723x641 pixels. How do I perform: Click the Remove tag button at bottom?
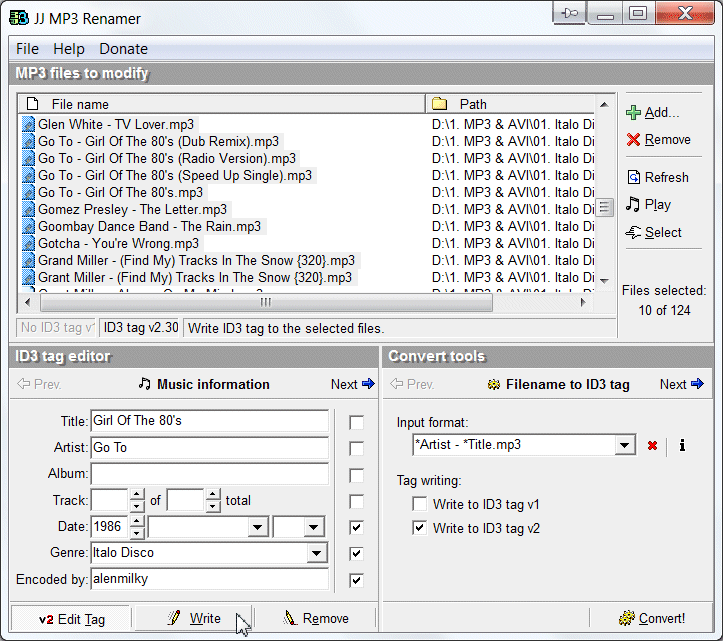click(316, 618)
